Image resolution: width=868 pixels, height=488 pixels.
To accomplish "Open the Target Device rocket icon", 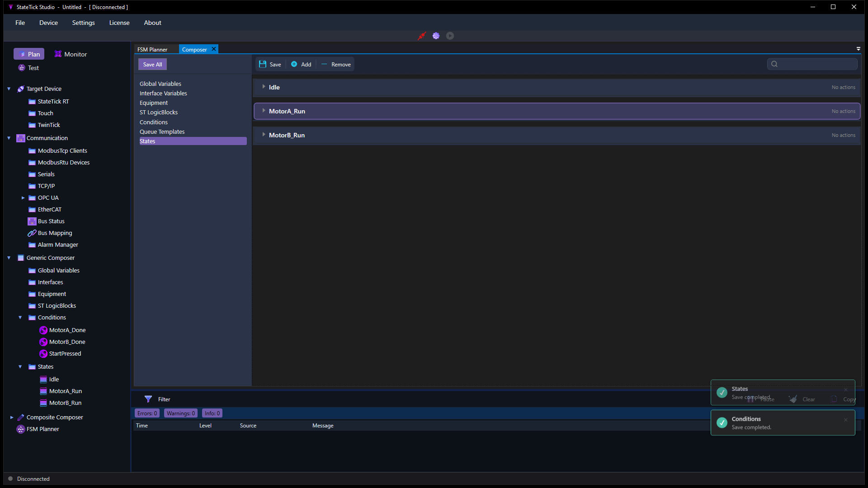I will (21, 89).
